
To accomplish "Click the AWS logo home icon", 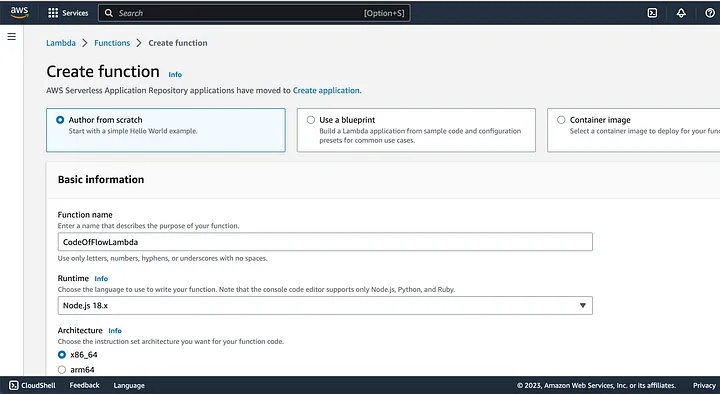I will tap(19, 12).
